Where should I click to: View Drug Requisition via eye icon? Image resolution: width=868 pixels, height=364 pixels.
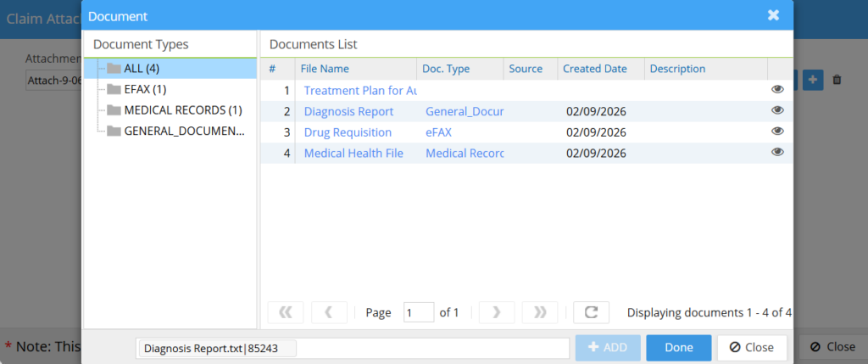(x=776, y=132)
